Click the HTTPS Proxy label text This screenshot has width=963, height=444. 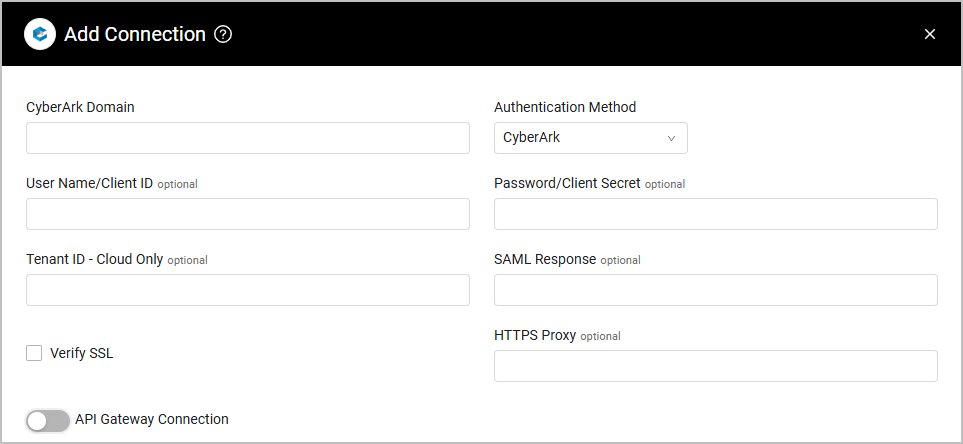click(535, 335)
